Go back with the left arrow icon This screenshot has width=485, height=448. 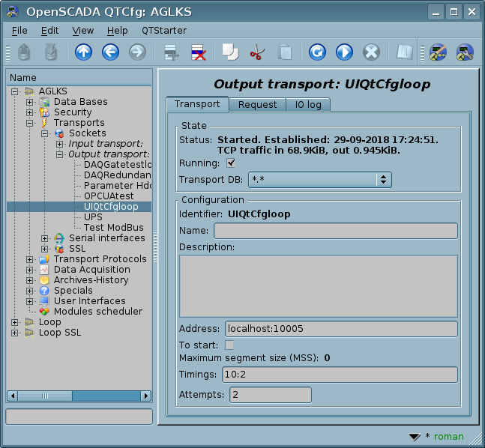click(x=110, y=52)
